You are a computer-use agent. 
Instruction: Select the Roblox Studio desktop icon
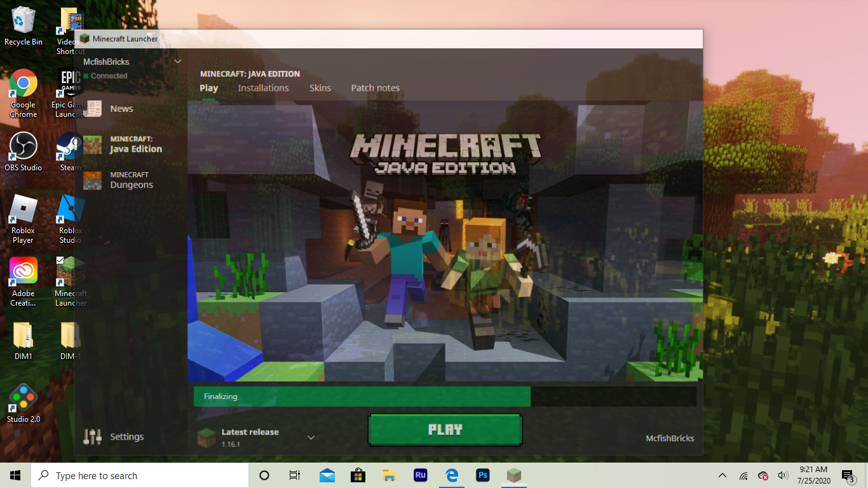coord(70,219)
